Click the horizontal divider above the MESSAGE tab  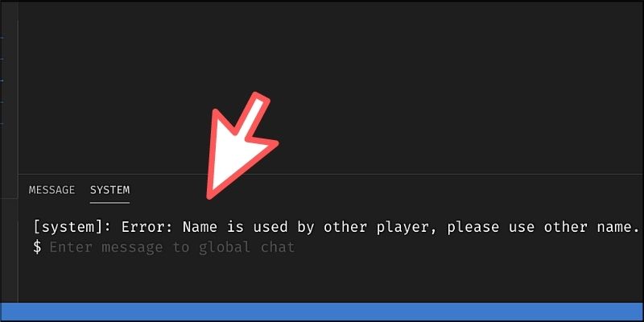tap(331, 174)
